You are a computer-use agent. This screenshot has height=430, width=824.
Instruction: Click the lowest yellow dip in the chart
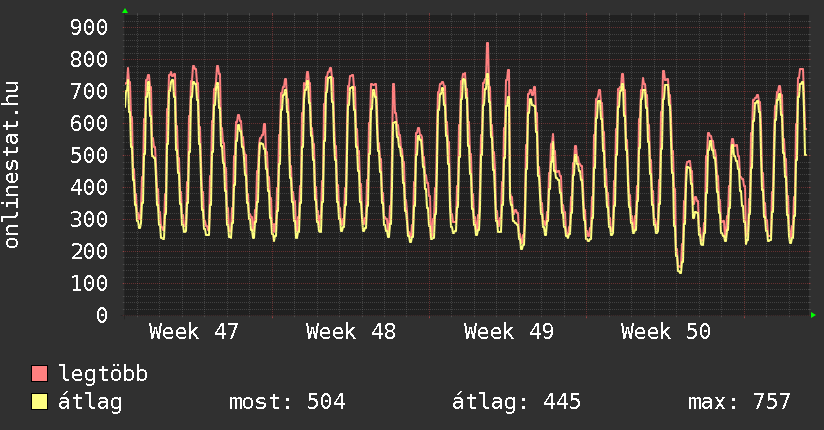pos(680,271)
